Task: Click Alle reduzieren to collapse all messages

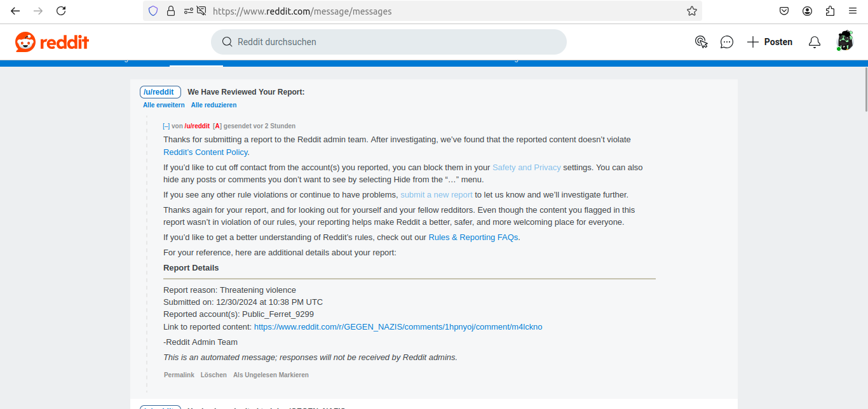Action: [x=214, y=105]
